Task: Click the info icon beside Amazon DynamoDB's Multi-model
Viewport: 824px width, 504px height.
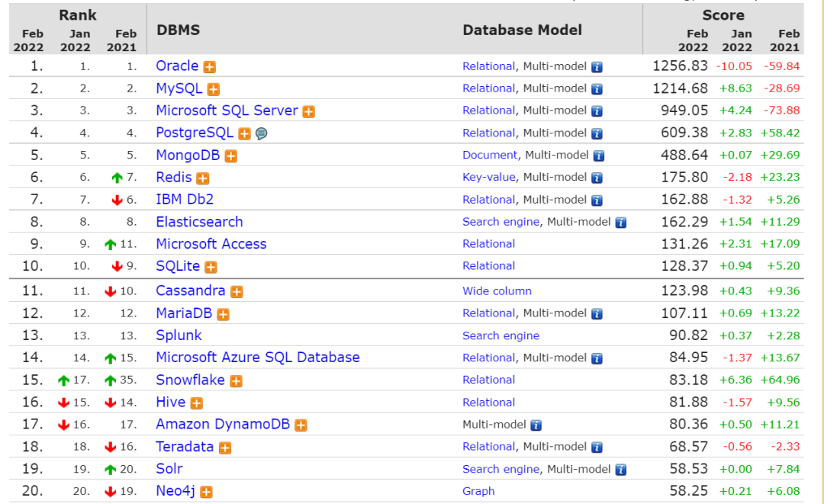Action: pos(536,425)
